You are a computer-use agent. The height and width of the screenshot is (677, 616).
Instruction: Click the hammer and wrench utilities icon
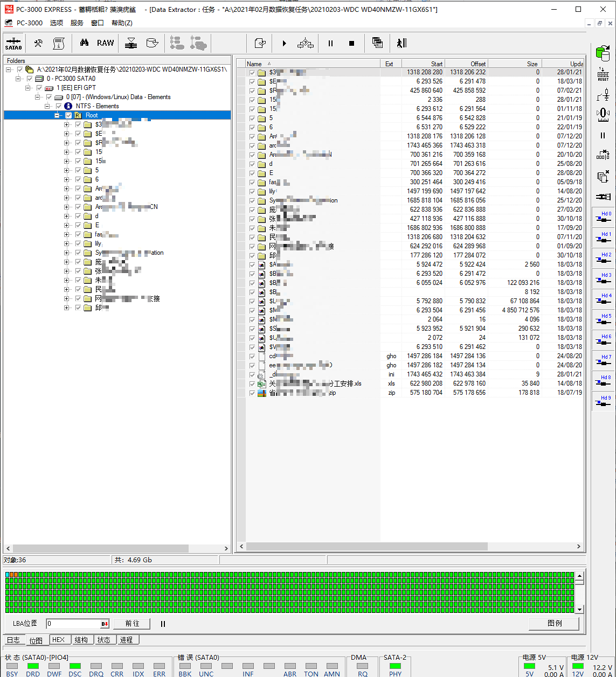pyautogui.click(x=38, y=43)
